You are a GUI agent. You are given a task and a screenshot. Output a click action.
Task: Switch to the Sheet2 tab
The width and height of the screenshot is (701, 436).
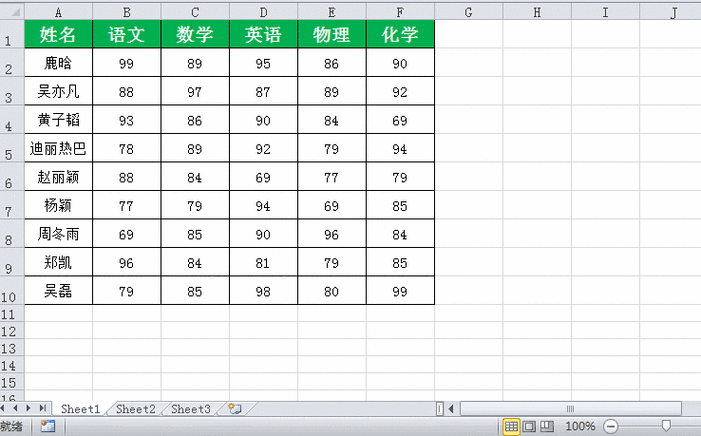tap(135, 409)
